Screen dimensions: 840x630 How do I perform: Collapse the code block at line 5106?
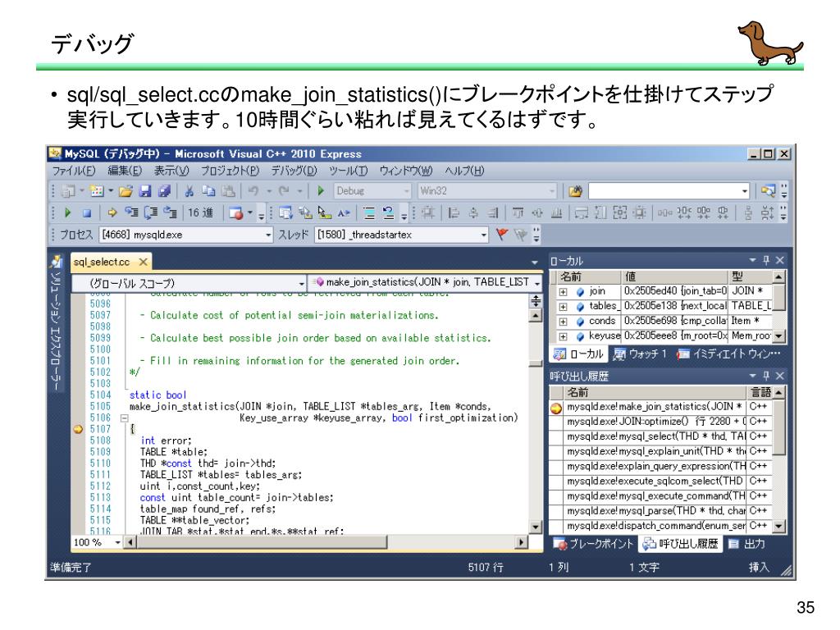pyautogui.click(x=125, y=418)
